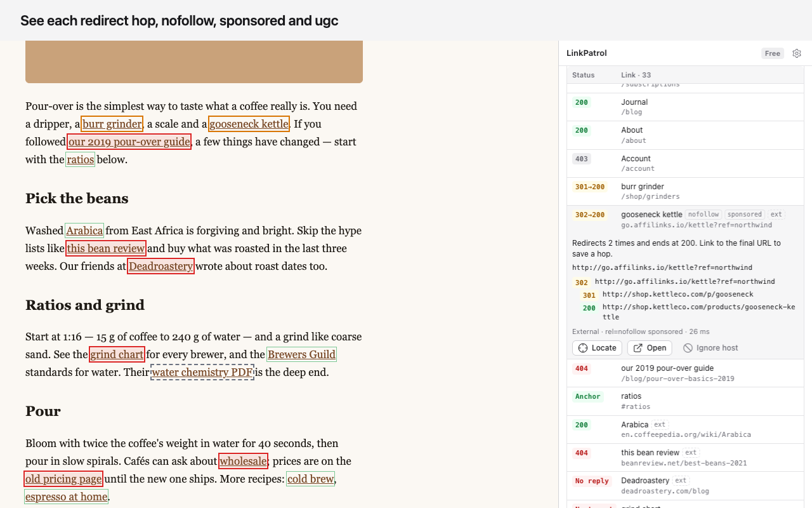Ignore host for the affiliate link
Viewport: 812px width, 508px height.
click(710, 348)
